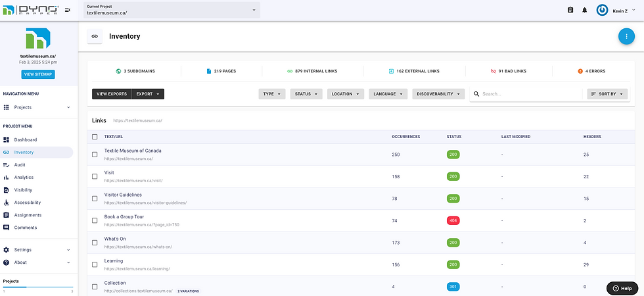Open the blue three-dot actions button
The height and width of the screenshot is (296, 644).
(x=626, y=36)
